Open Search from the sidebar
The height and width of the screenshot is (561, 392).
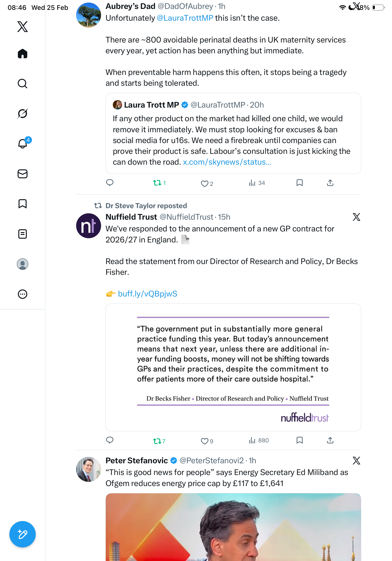pyautogui.click(x=23, y=84)
